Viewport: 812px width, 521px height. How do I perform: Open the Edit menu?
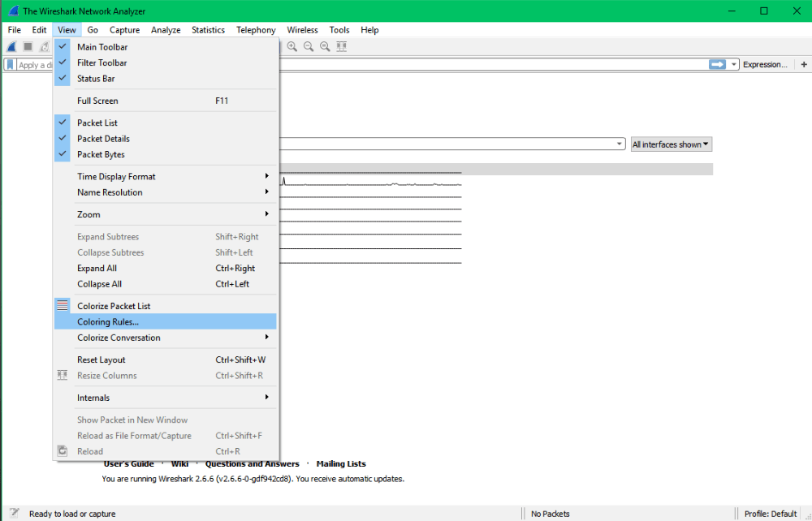[x=39, y=30]
